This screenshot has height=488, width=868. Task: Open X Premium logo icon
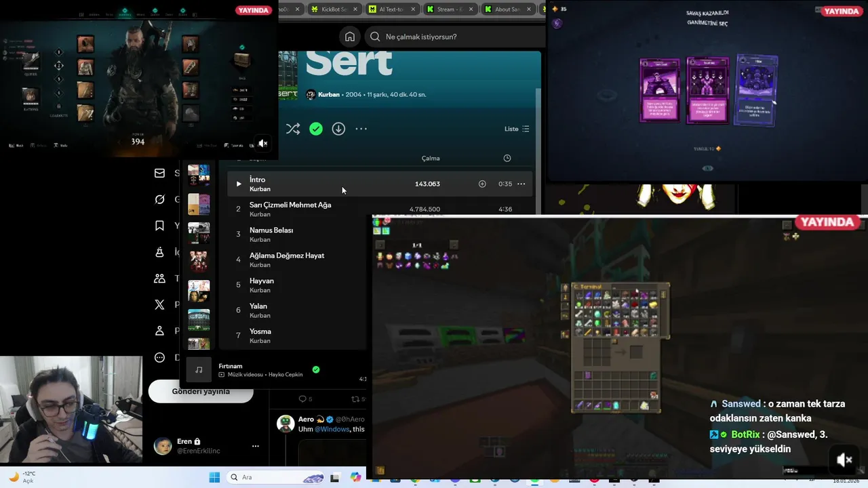point(159,304)
